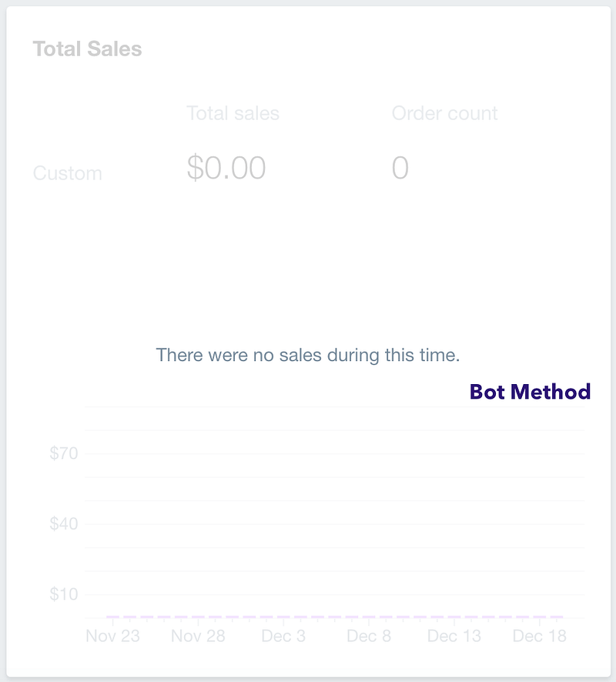Click the $70 y-axis label
This screenshot has width=616, height=682.
tap(63, 453)
